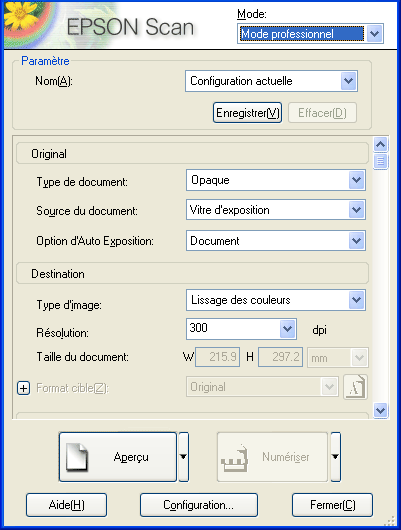Open the Mode dropdown showing Mode professionnel
The image size is (401, 530).
click(310, 33)
